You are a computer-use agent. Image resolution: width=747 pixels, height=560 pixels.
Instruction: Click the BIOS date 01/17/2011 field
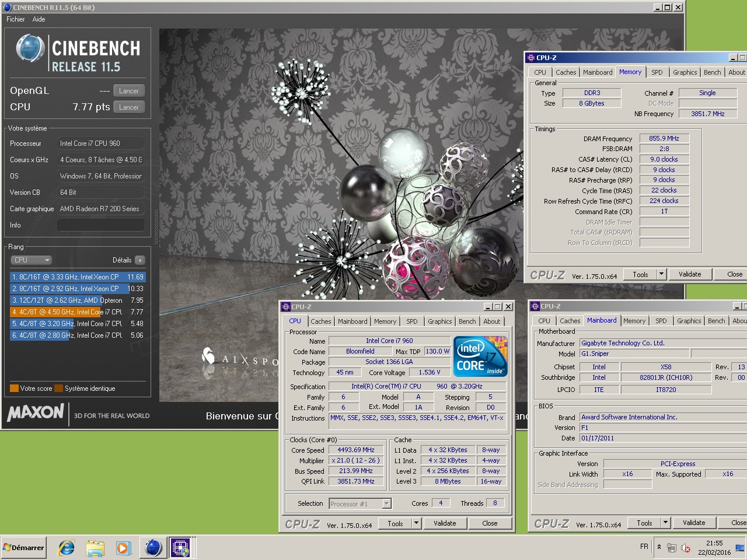click(663, 438)
